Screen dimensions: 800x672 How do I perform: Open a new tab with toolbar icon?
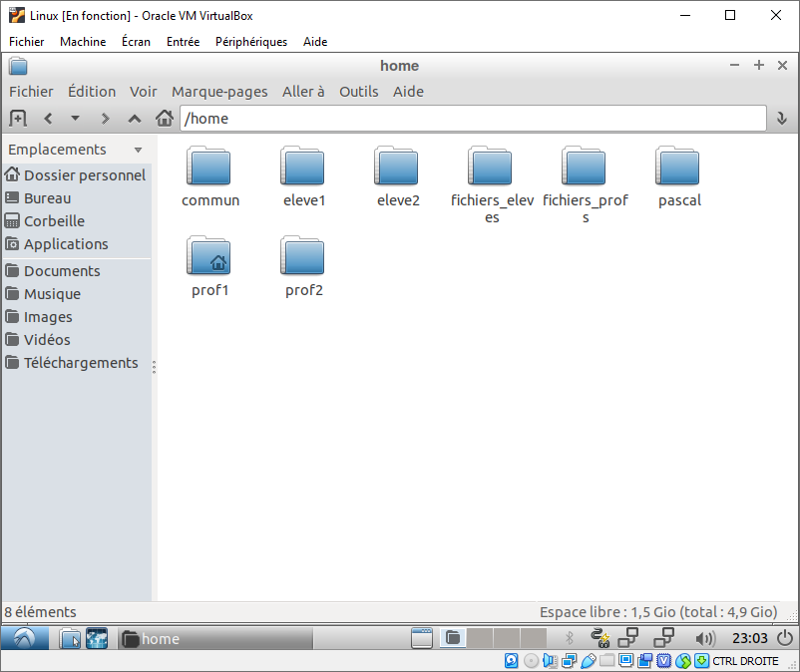point(17,119)
